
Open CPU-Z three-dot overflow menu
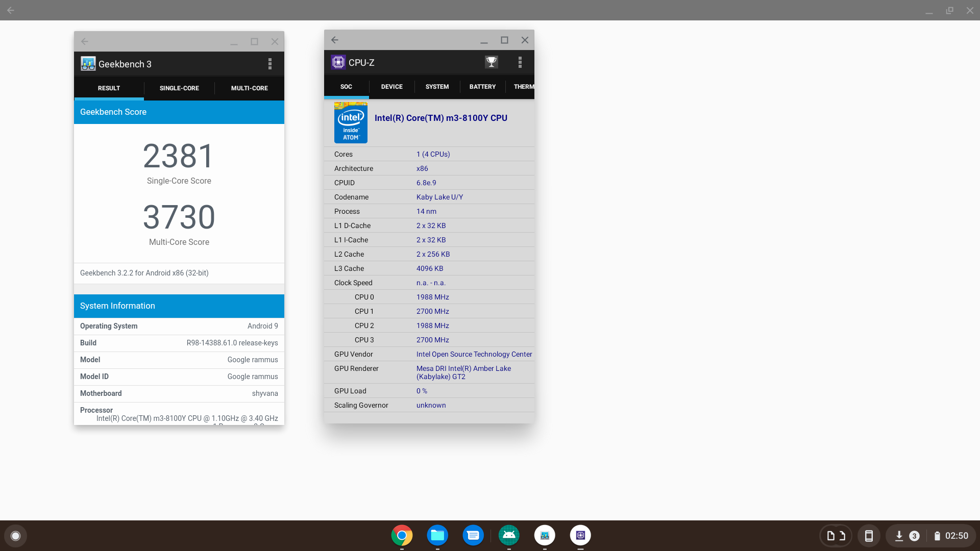520,62
